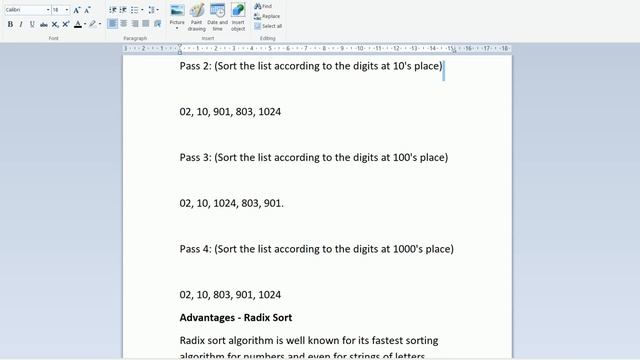Open the Replace tool
640x360 pixels.
pos(267,16)
